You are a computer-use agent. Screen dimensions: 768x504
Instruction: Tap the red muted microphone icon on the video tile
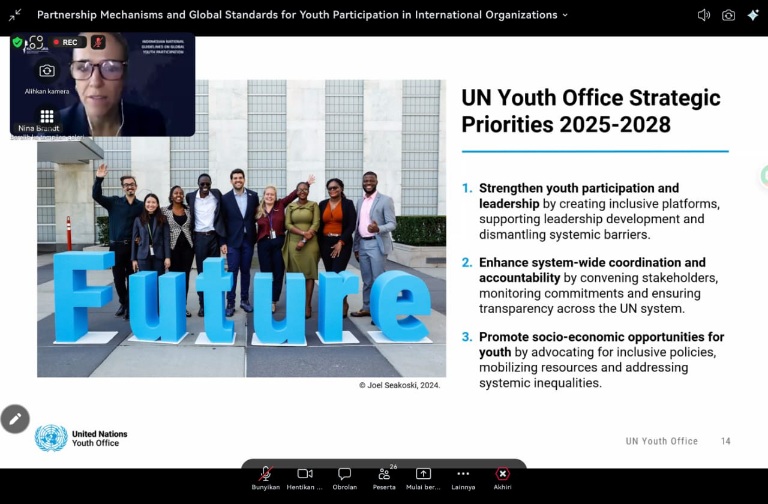pyautogui.click(x=98, y=43)
